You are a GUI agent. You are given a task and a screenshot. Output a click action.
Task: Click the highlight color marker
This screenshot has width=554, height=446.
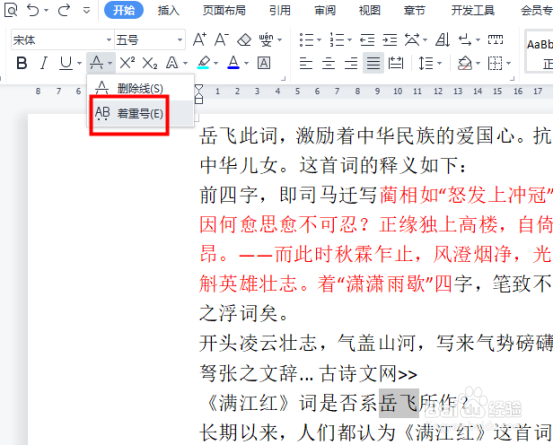[x=204, y=63]
